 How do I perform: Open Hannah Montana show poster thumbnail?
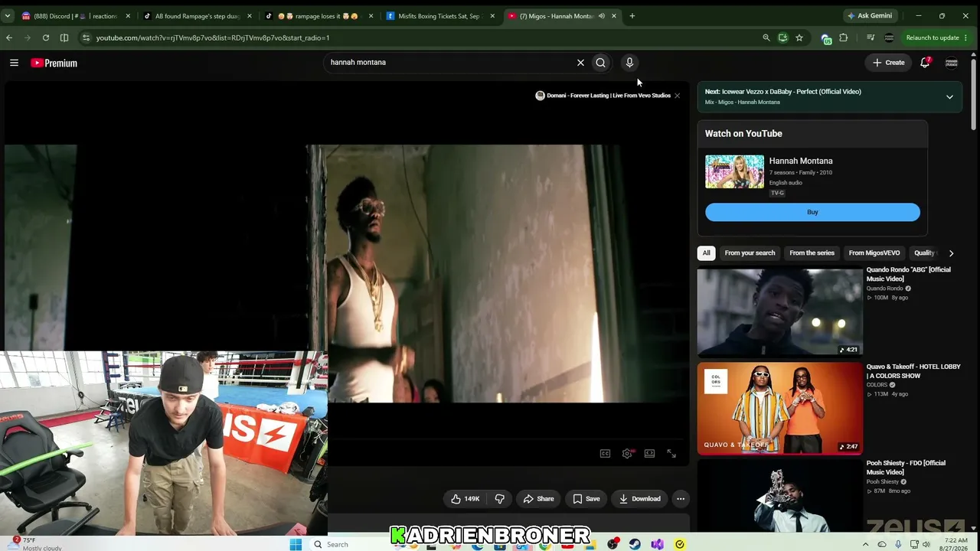coord(734,172)
